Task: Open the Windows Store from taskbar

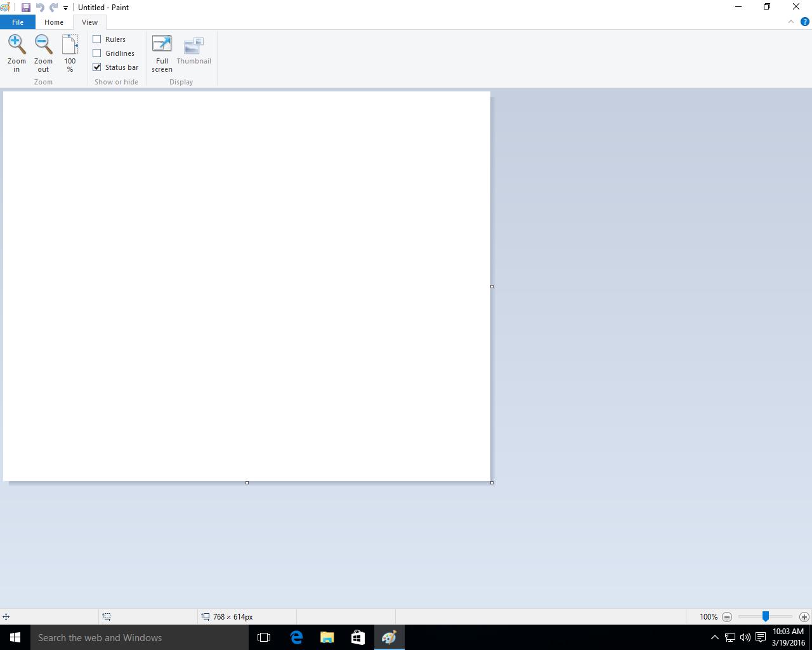Action: point(358,637)
